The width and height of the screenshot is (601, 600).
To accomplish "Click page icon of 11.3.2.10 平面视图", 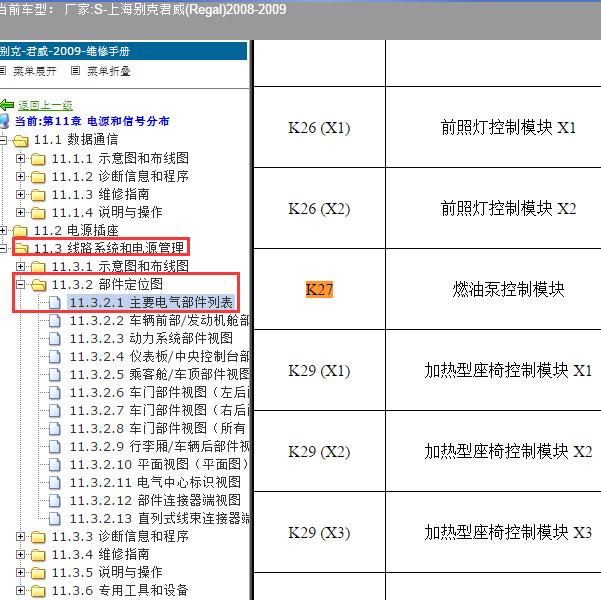I will (55, 465).
